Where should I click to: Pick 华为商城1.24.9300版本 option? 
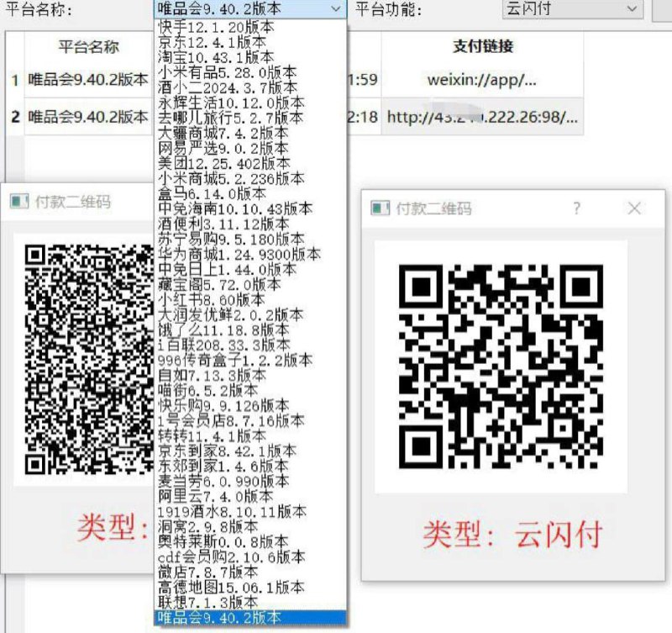click(249, 254)
